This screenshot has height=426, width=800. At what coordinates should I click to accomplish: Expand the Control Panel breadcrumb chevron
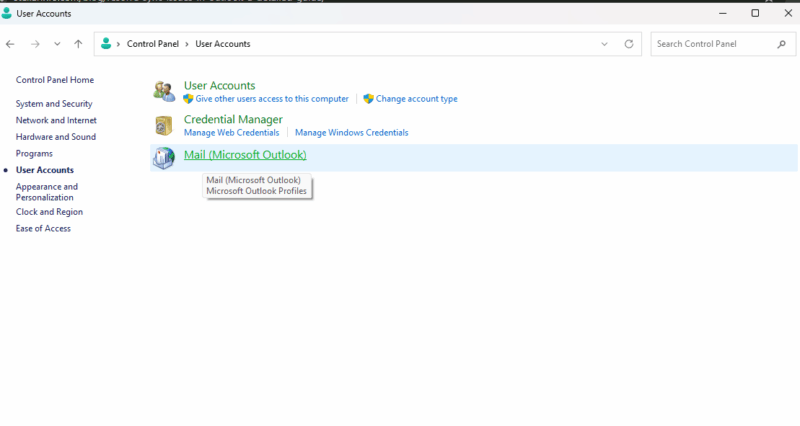tap(119, 44)
